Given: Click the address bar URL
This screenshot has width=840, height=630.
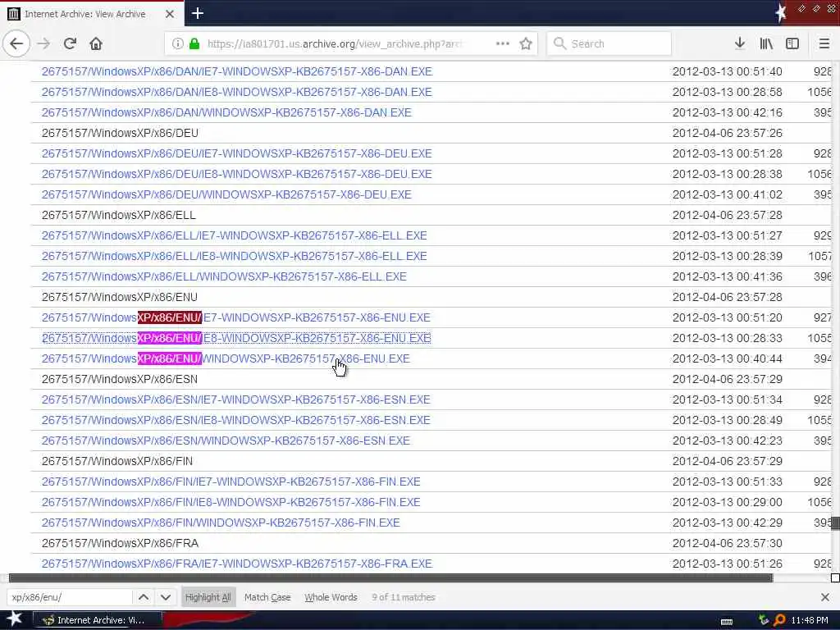Looking at the screenshot, I should click(335, 43).
